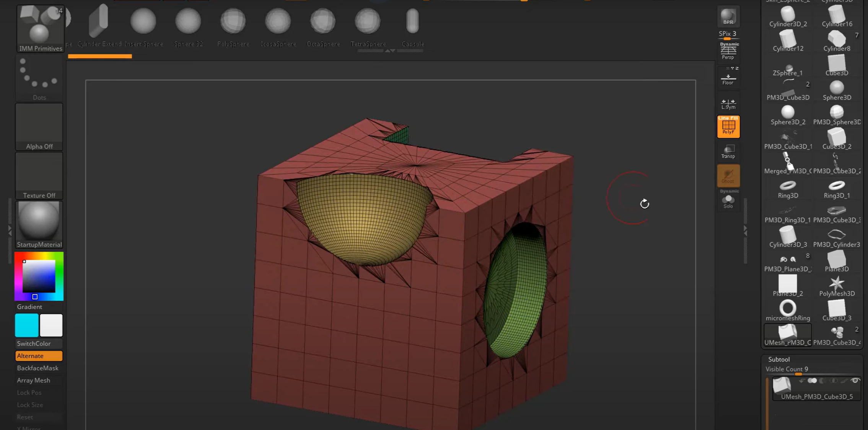Enable Solo mode
Screen dimensions: 868x430
click(728, 201)
